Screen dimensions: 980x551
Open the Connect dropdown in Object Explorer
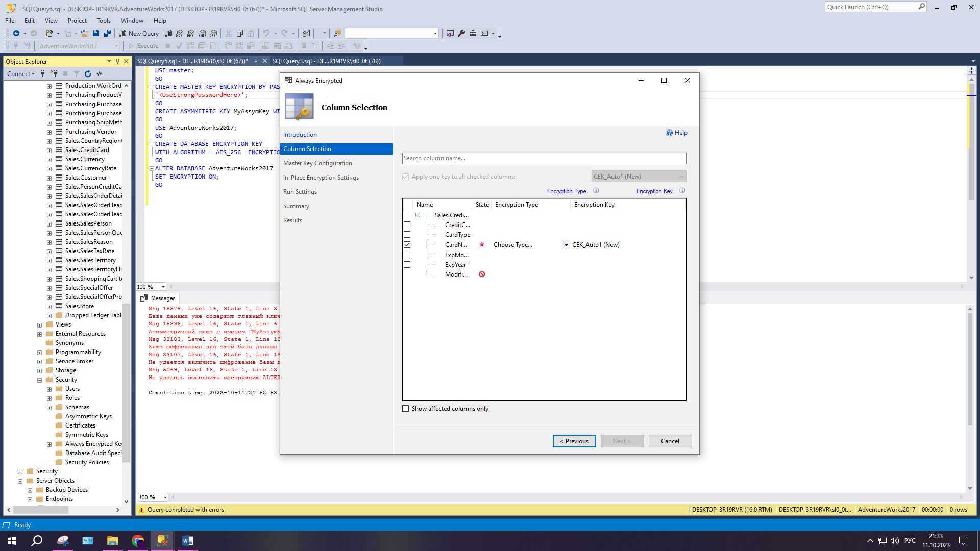[21, 74]
